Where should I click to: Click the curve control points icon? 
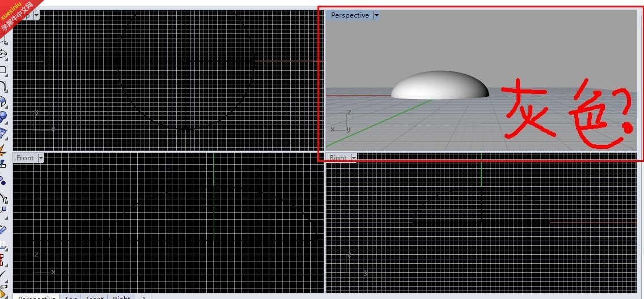tap(4, 198)
